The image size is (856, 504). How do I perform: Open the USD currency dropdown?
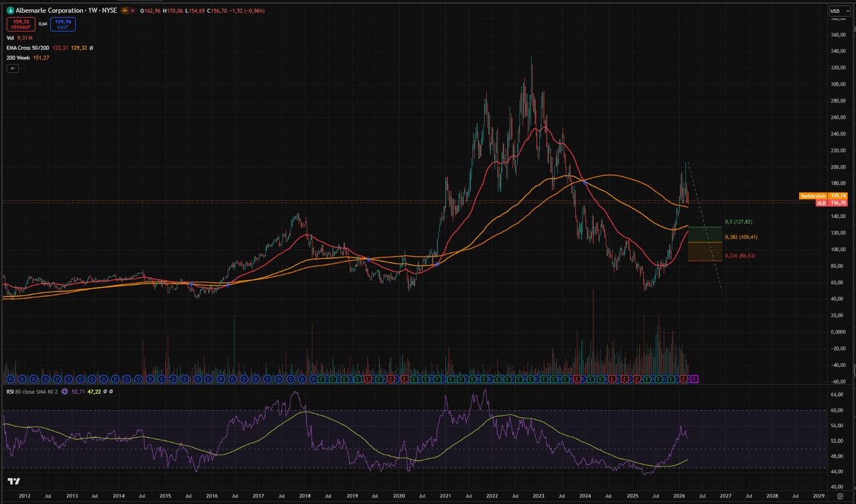(x=837, y=11)
